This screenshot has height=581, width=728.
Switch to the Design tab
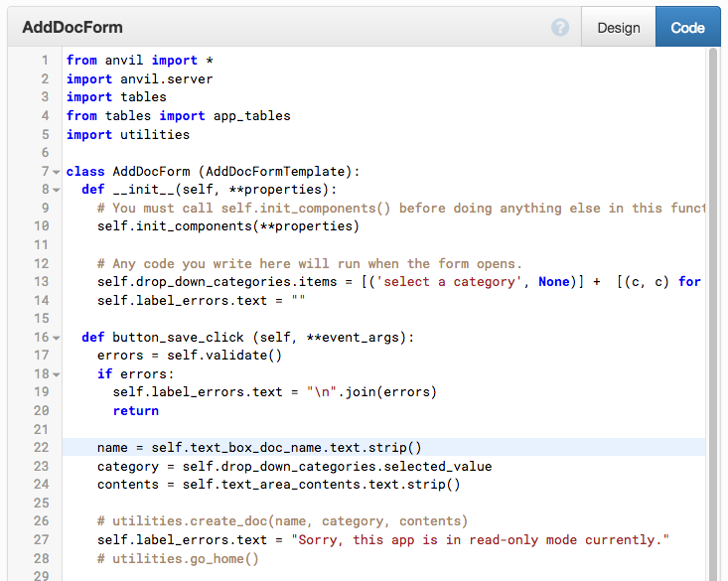coord(618,28)
